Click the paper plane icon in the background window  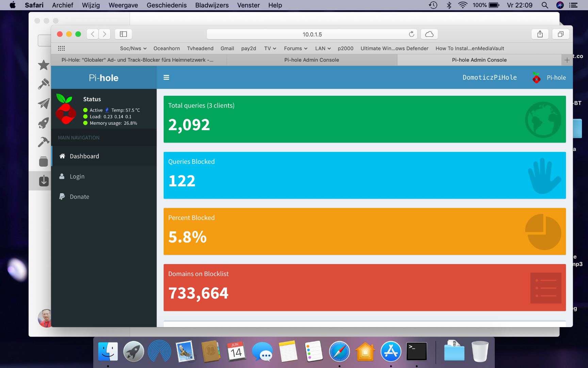point(44,103)
